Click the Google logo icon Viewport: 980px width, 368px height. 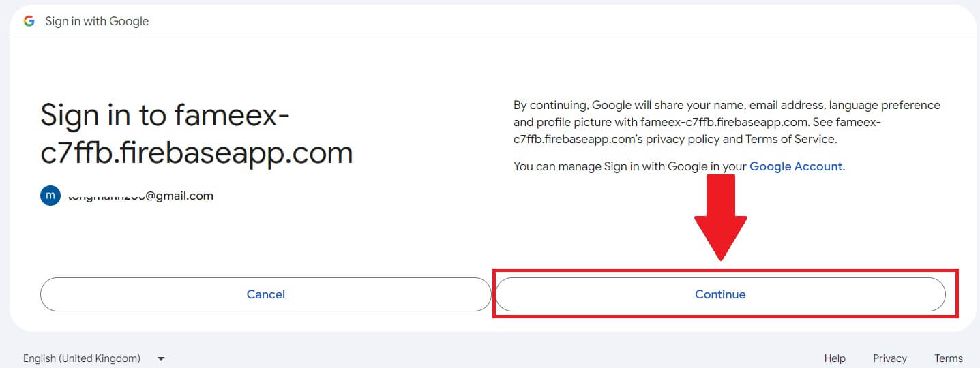point(29,21)
